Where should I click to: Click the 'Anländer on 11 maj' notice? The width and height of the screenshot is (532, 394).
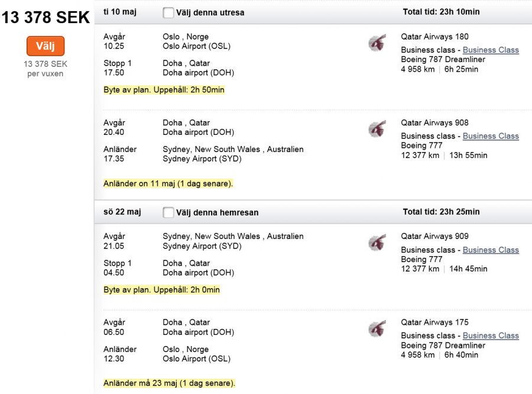(168, 183)
